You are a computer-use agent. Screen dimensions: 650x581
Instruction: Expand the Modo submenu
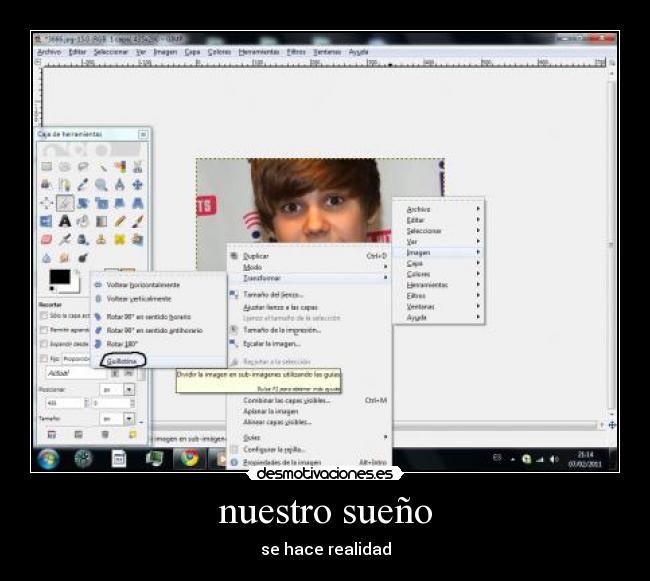(x=309, y=267)
